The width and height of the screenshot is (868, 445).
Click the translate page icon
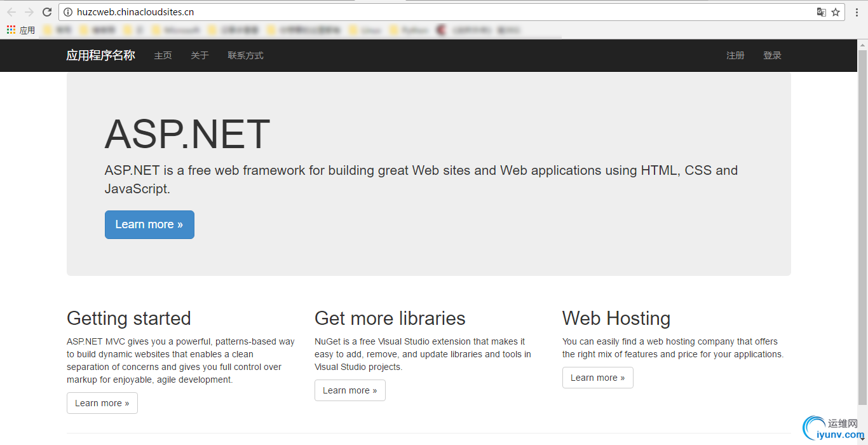[x=822, y=12]
